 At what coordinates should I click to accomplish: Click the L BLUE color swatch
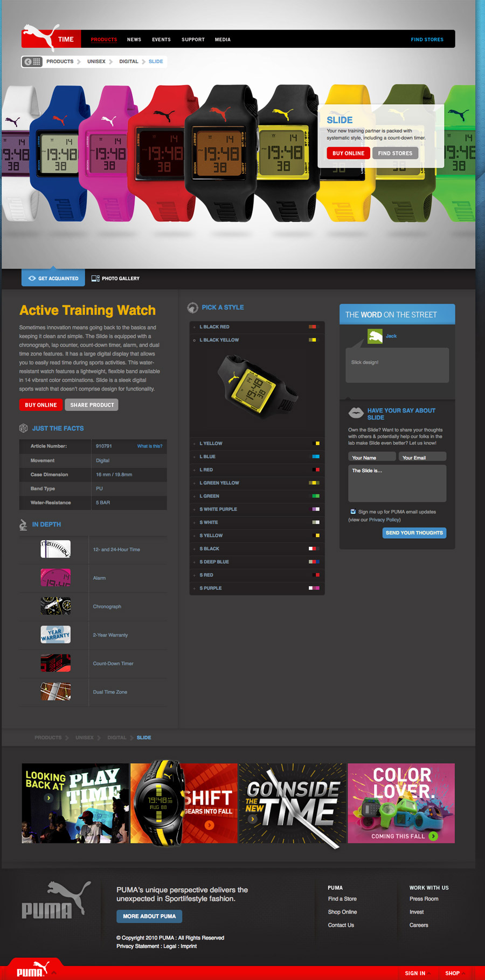tap(315, 457)
